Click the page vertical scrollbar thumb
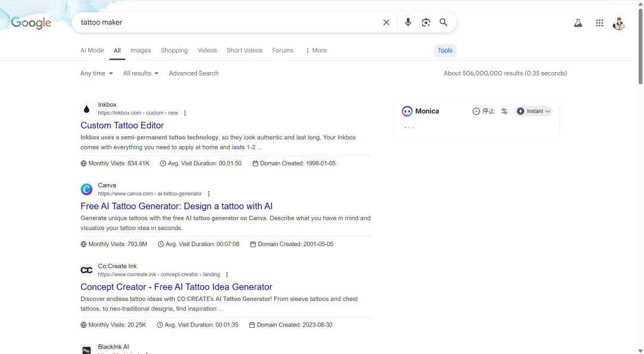The height and width of the screenshot is (354, 644). (640, 46)
